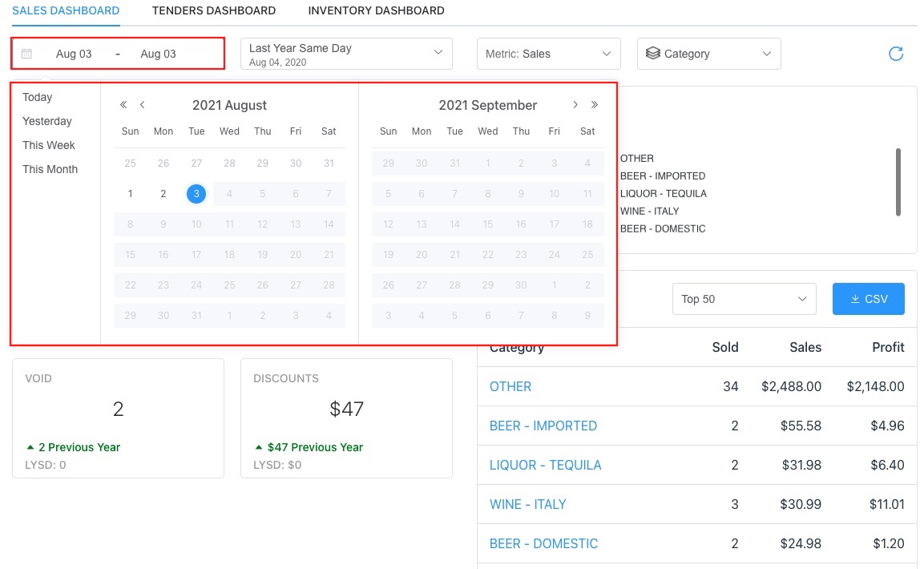
Task: Click the calendar icon in date field
Action: pos(27,54)
